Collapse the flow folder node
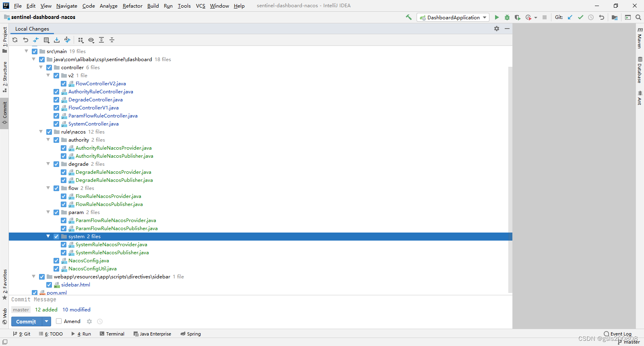The width and height of the screenshot is (644, 346). point(48,188)
